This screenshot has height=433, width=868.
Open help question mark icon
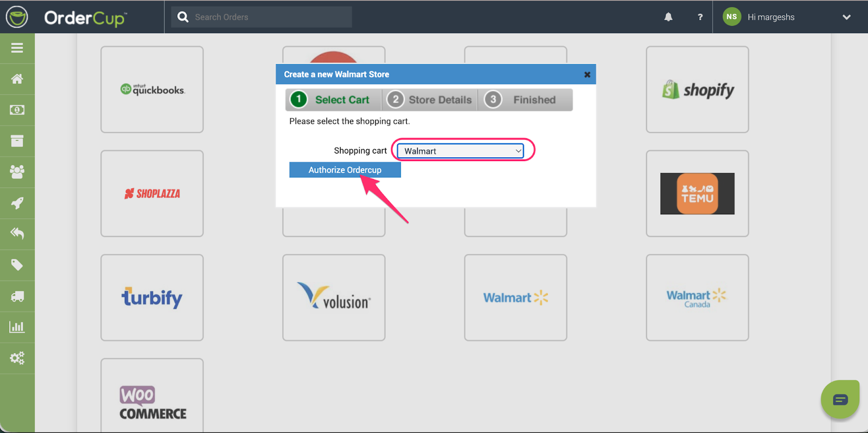pyautogui.click(x=700, y=17)
